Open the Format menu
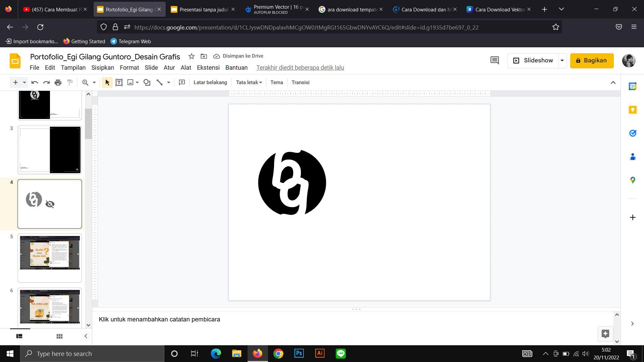This screenshot has width=644, height=362. click(129, 68)
